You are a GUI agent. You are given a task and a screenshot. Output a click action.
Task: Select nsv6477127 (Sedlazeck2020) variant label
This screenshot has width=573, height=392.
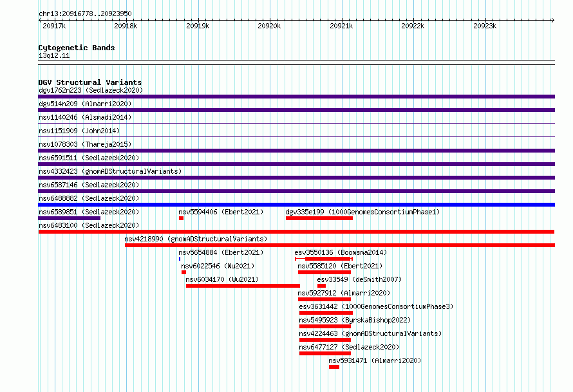tap(349, 347)
